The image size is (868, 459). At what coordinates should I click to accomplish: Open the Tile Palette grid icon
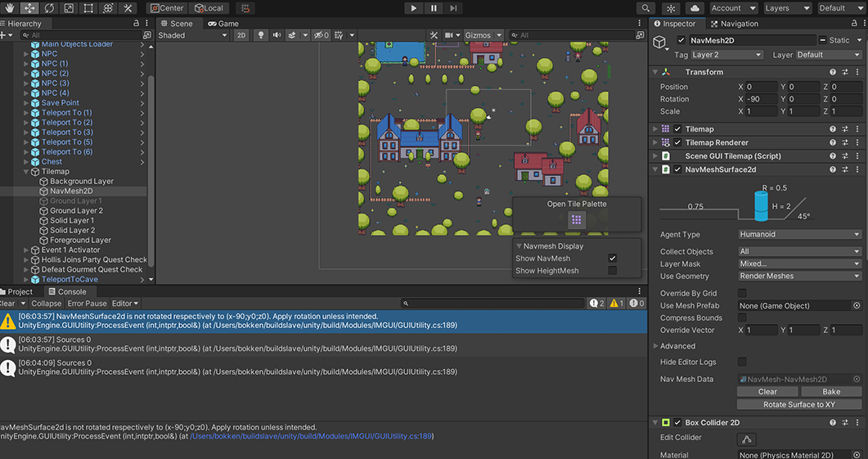coord(577,219)
